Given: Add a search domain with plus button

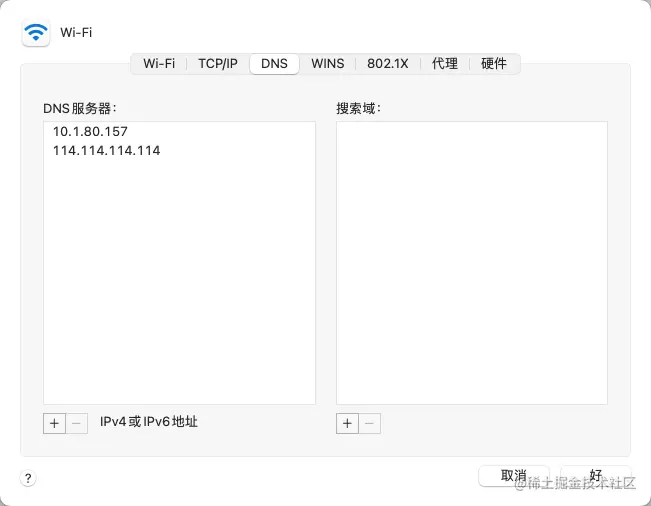Looking at the screenshot, I should coord(347,423).
